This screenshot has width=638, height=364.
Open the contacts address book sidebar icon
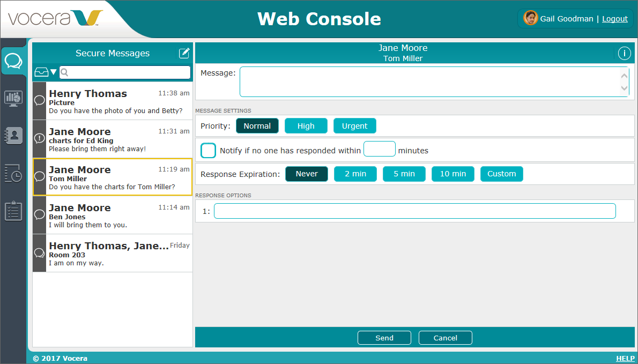point(13,136)
